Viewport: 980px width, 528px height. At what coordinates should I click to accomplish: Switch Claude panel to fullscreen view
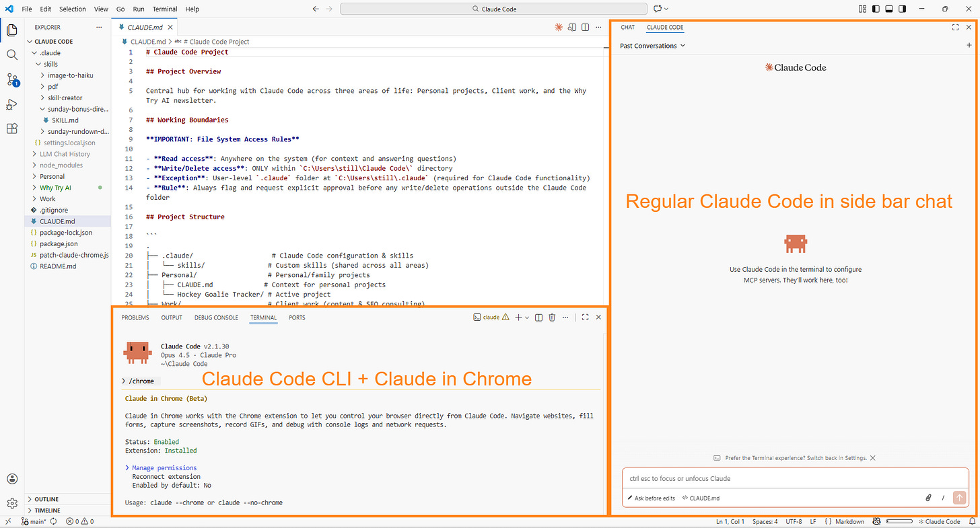pyautogui.click(x=955, y=27)
